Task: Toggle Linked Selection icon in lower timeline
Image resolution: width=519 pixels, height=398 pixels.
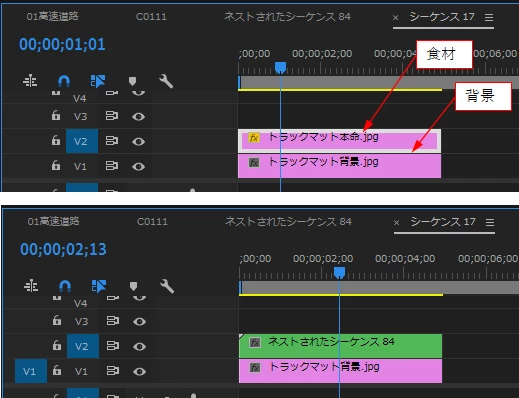Action: (99, 286)
